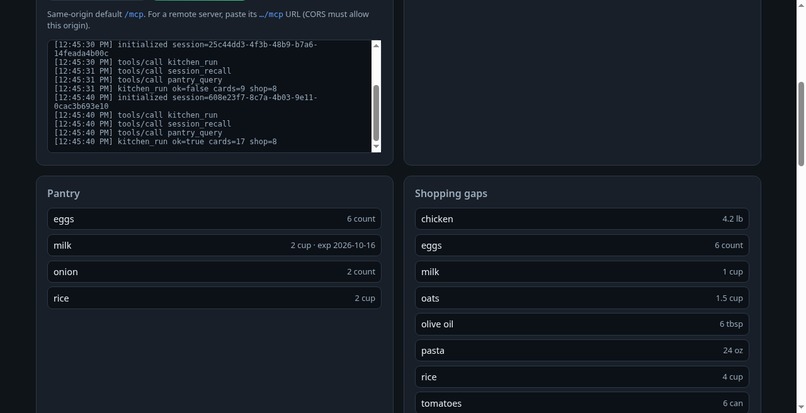Click the '2 cup · exp 2026-10-16' value

pyautogui.click(x=333, y=245)
